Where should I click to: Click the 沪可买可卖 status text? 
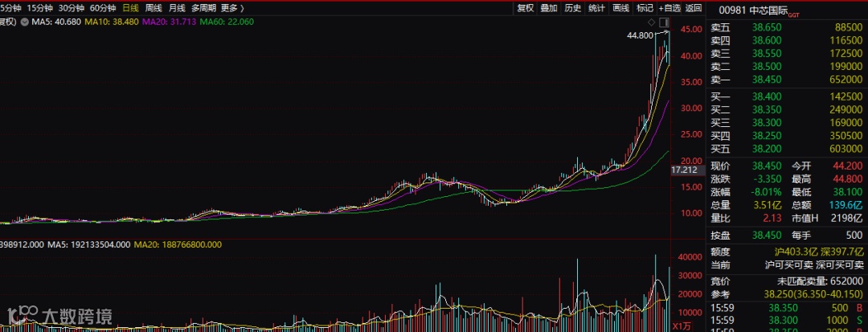pyautogui.click(x=790, y=265)
